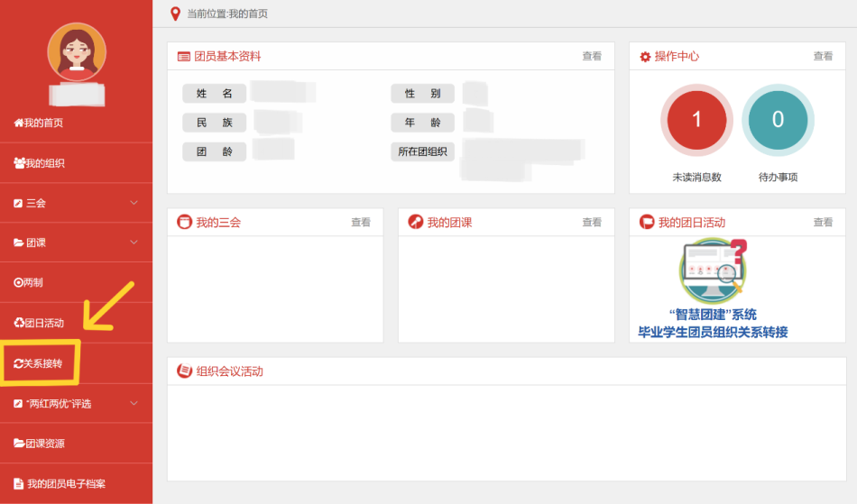857x504 pixels.
Task: Click the refresh icon beside 关系接转
Action: point(18,363)
